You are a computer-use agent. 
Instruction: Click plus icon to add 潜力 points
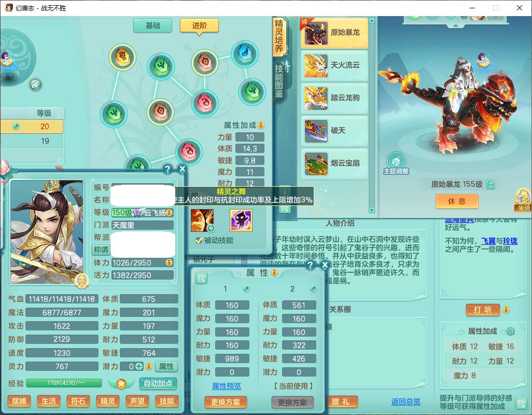point(139,366)
